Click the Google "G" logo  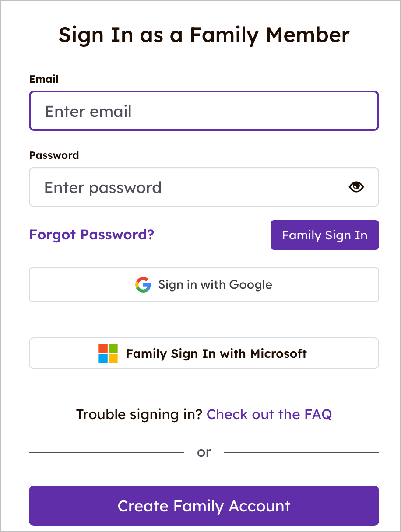coord(143,285)
